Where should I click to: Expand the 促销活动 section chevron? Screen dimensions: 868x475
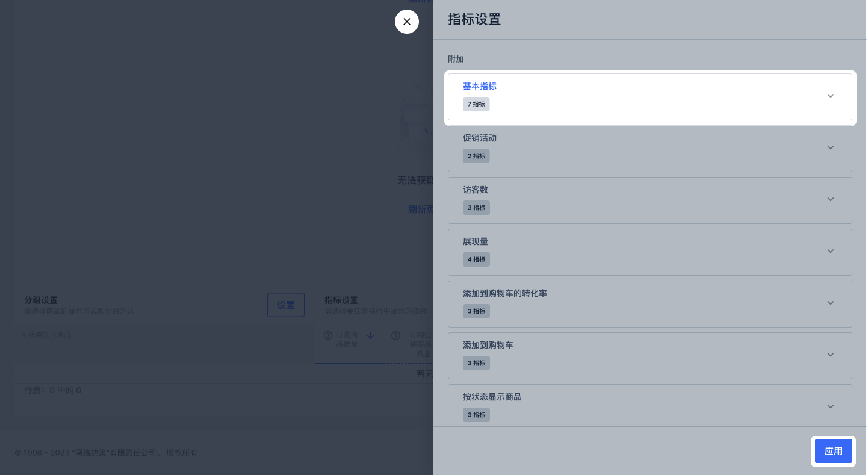(831, 148)
